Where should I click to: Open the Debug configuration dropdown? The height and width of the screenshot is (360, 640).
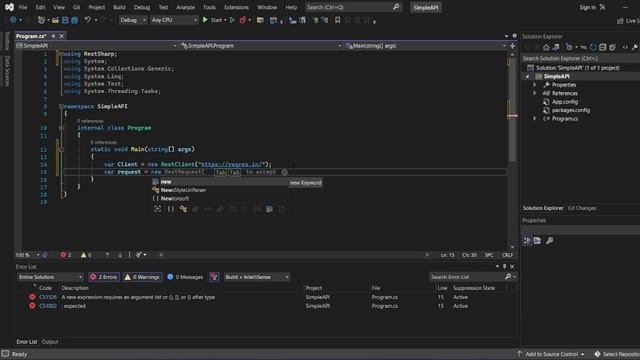pos(133,20)
